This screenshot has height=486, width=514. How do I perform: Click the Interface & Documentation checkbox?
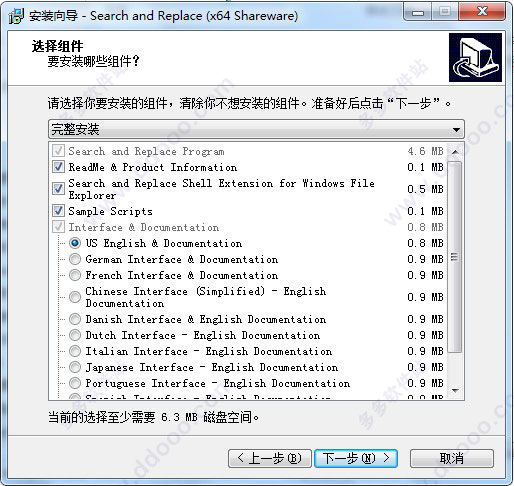coord(58,227)
